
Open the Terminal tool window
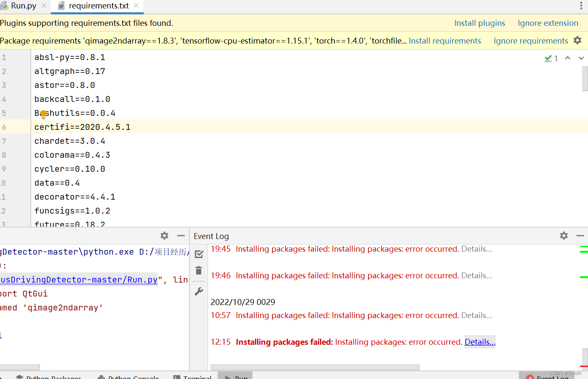[x=193, y=376]
